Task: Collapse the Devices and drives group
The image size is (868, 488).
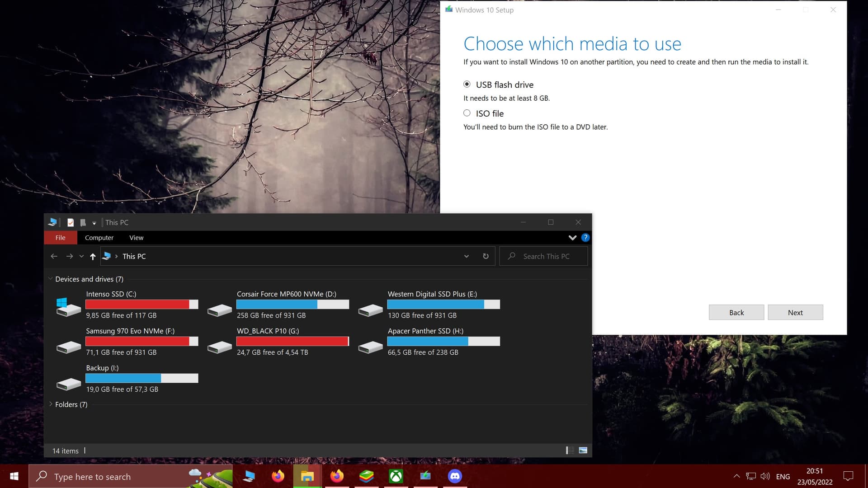Action: [50, 279]
